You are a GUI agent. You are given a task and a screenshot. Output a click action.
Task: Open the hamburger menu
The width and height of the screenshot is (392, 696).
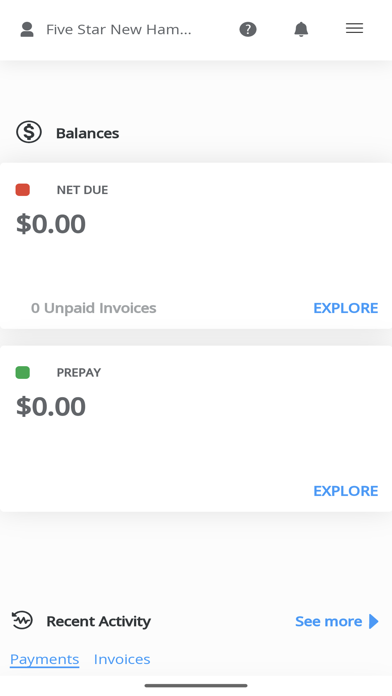pos(354,28)
